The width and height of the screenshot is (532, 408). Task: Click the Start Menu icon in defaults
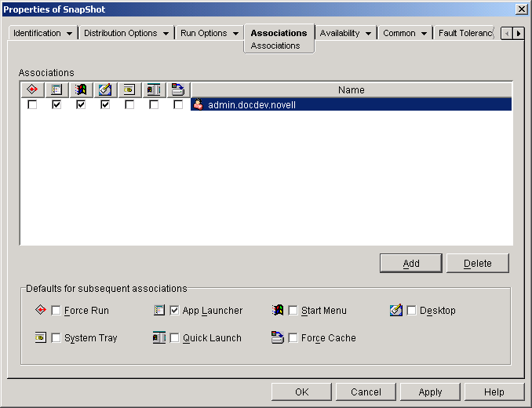[x=278, y=310]
